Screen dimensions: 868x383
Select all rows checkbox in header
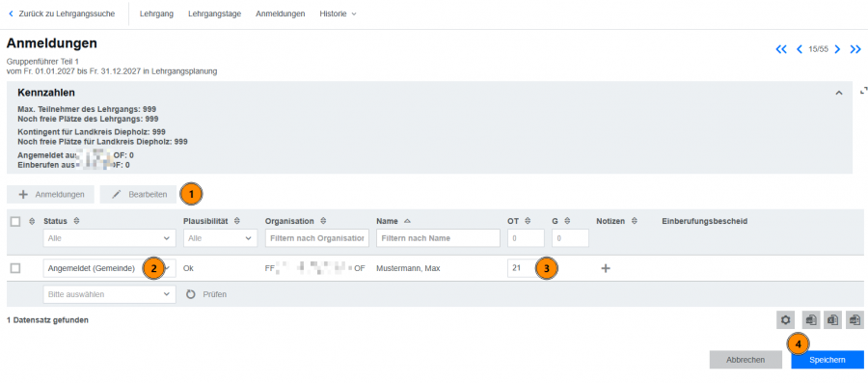pos(15,221)
